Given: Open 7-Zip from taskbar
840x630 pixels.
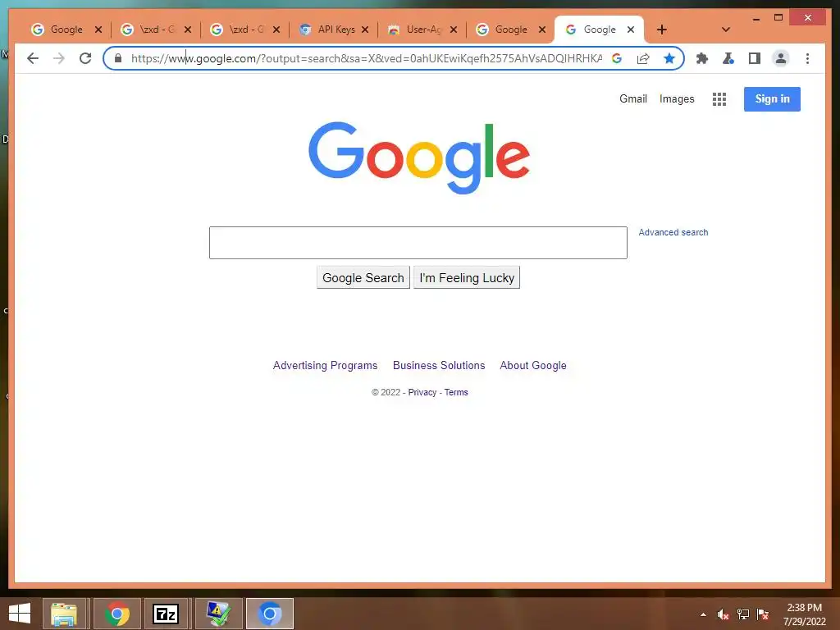Looking at the screenshot, I should pyautogui.click(x=166, y=614).
